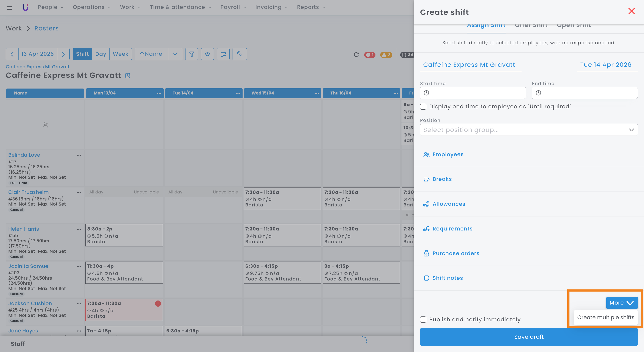Select Create multiple shifts option
Image resolution: width=644 pixels, height=352 pixels.
click(605, 317)
